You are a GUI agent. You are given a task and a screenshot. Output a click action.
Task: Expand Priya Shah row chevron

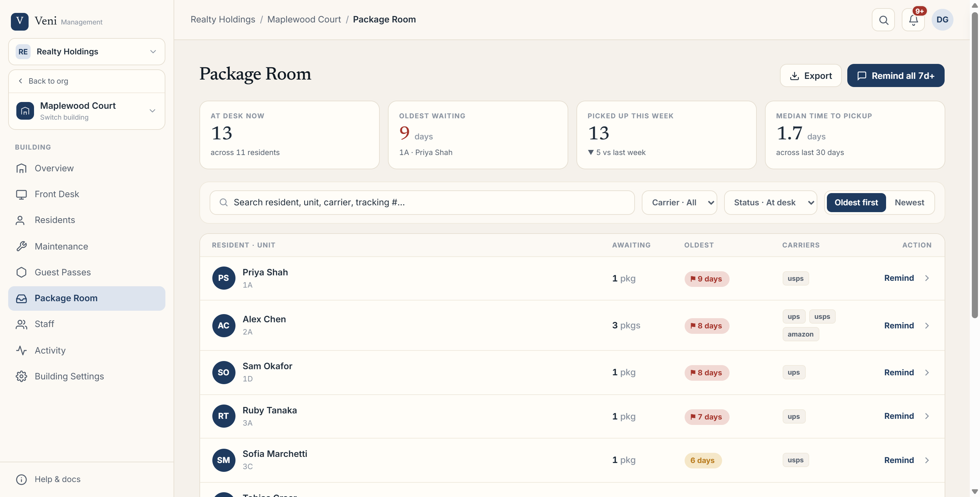[927, 278]
